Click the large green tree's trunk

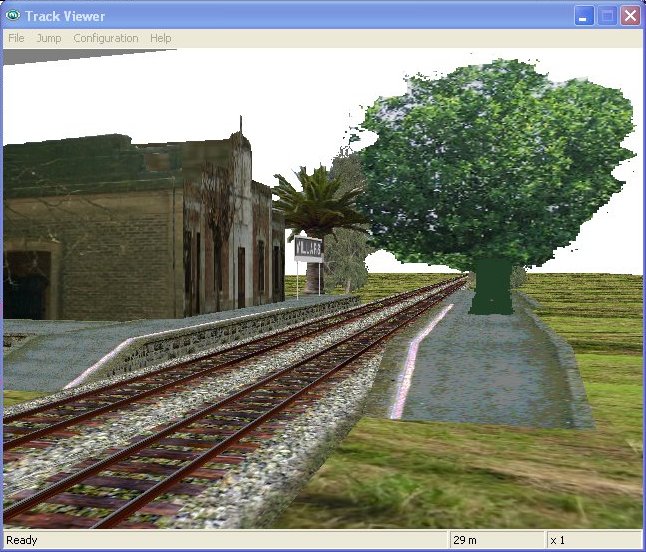coord(492,286)
